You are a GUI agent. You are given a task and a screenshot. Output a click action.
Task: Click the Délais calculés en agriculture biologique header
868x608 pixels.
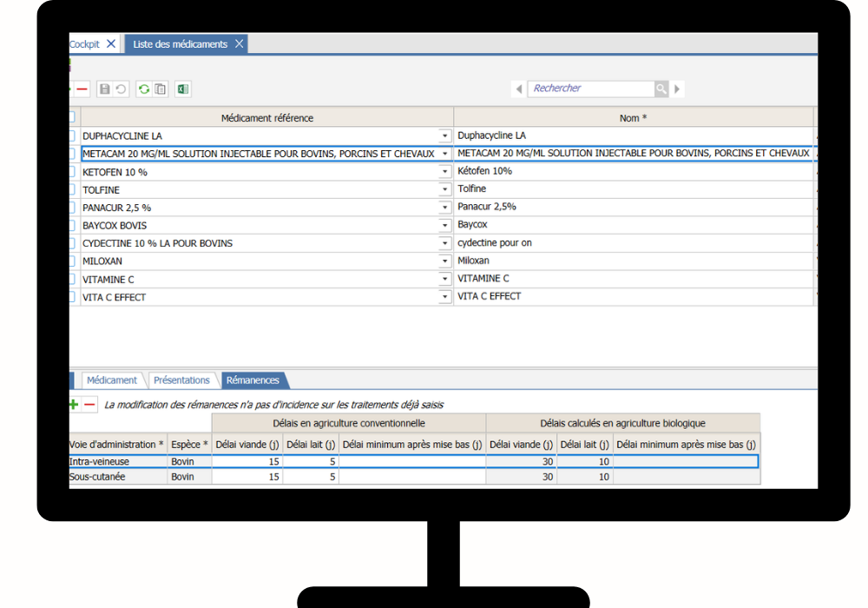(x=622, y=424)
